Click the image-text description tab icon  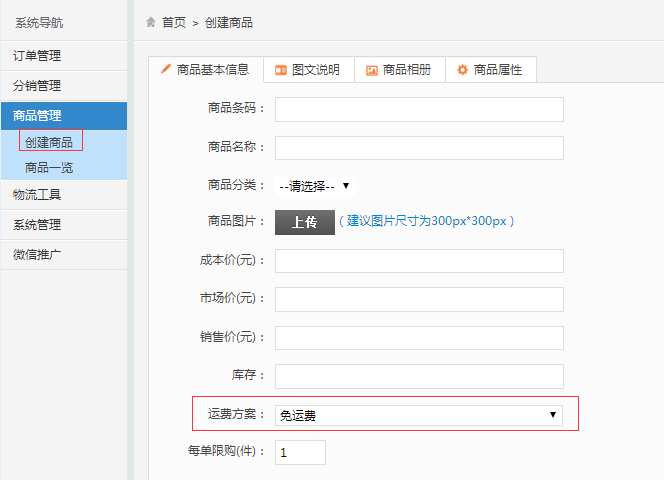[x=281, y=70]
